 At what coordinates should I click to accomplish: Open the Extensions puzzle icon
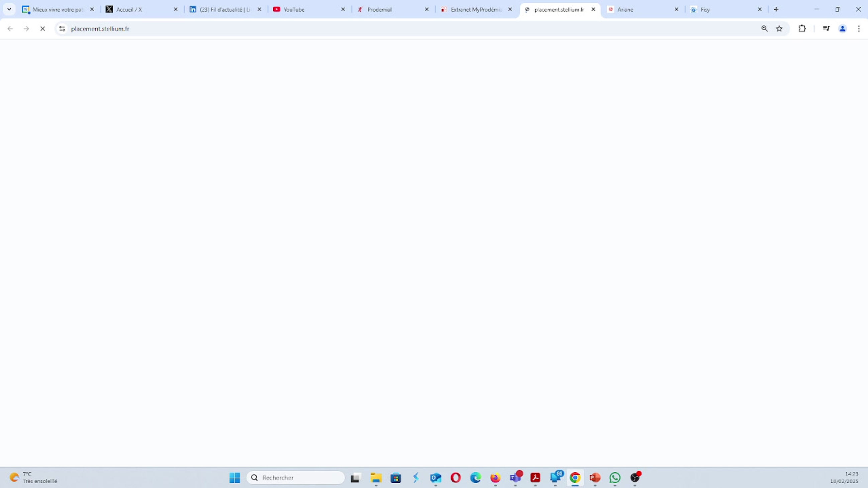[x=802, y=29]
